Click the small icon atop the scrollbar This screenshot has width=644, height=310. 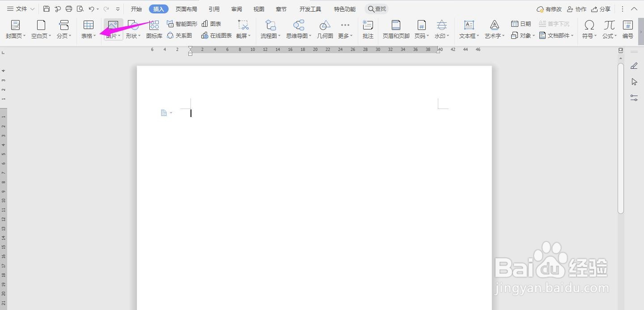pyautogui.click(x=621, y=50)
